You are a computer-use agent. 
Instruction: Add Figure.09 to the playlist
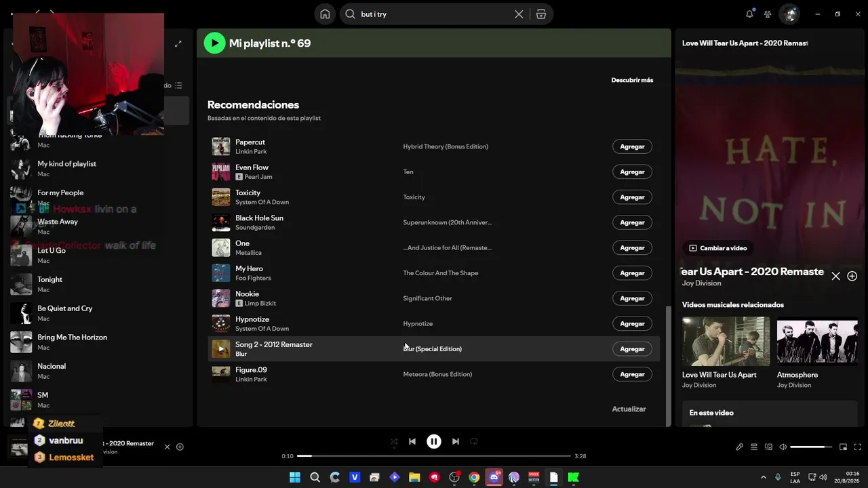[x=632, y=374]
